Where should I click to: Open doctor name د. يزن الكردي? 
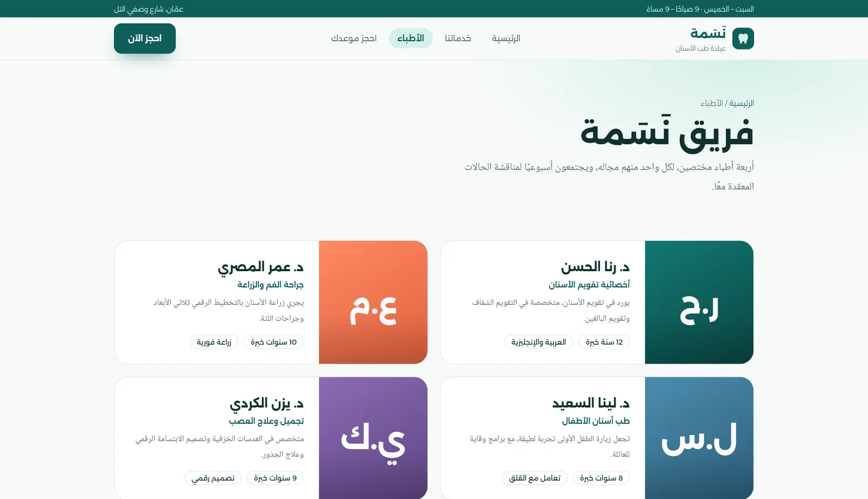coord(266,404)
